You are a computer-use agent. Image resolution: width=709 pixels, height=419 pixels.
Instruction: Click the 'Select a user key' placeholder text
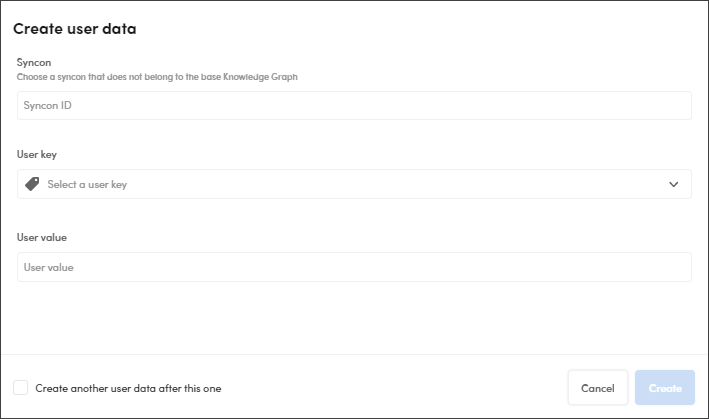coord(87,184)
